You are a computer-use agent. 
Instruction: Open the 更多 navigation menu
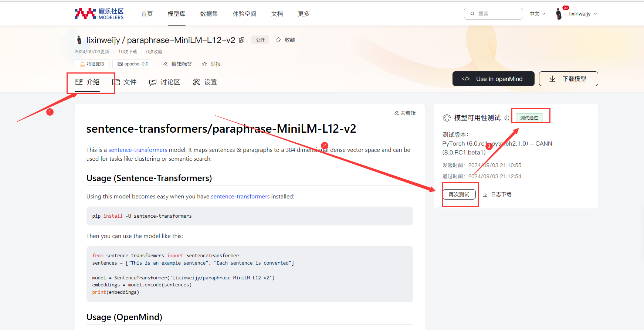304,14
